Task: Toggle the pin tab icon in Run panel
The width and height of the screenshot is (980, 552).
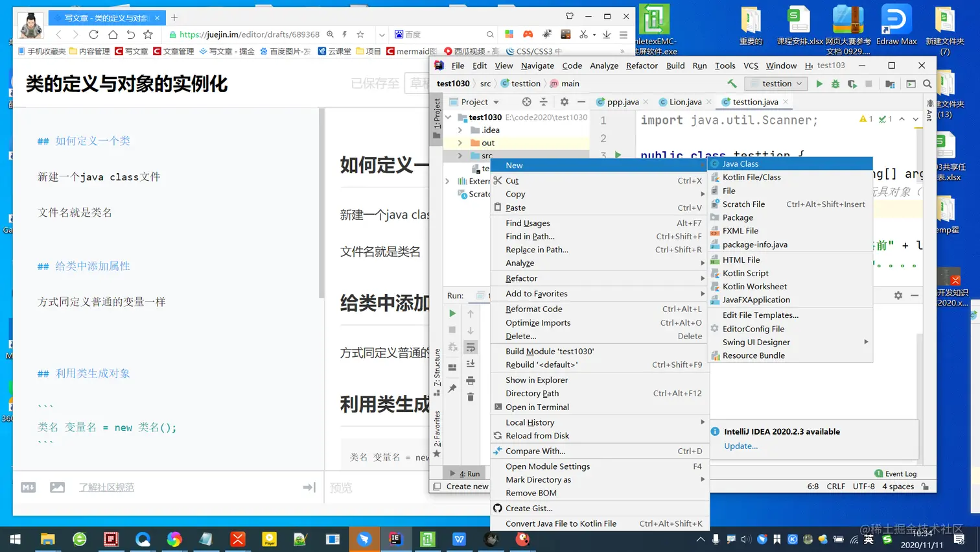Action: [452, 389]
